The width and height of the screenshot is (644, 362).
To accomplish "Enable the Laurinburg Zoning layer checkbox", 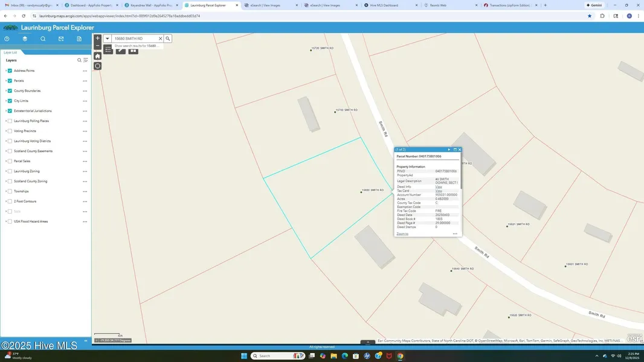I will pyautogui.click(x=10, y=171).
